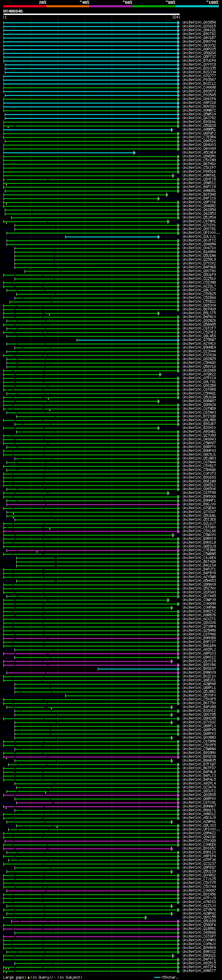The image size is (222, 980).
Task: Select the UniRef100_Q570F0 label
Action: (x=199, y=696)
